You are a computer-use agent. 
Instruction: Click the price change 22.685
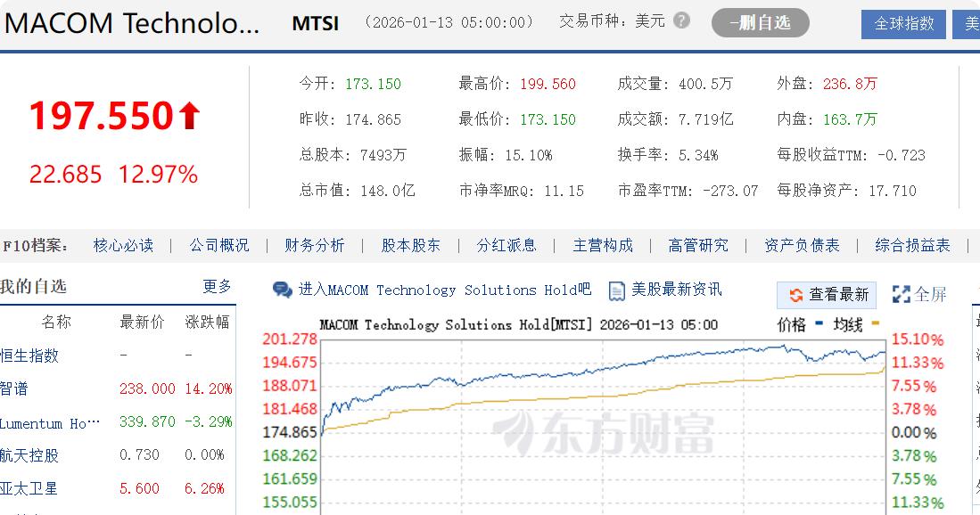(x=66, y=174)
